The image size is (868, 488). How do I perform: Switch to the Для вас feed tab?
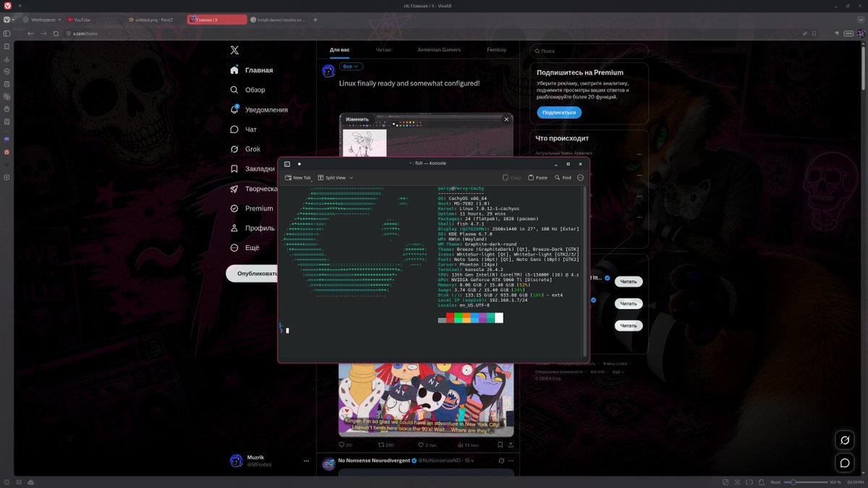tap(339, 50)
